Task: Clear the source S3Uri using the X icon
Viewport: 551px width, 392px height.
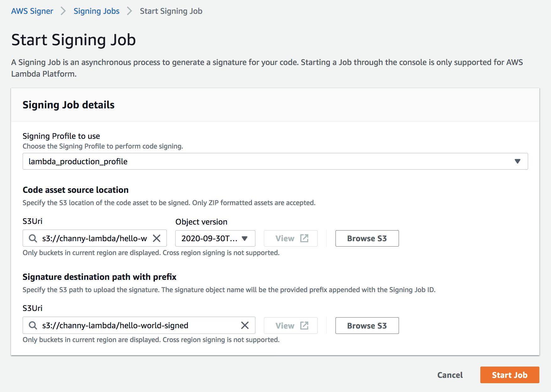Action: [157, 238]
